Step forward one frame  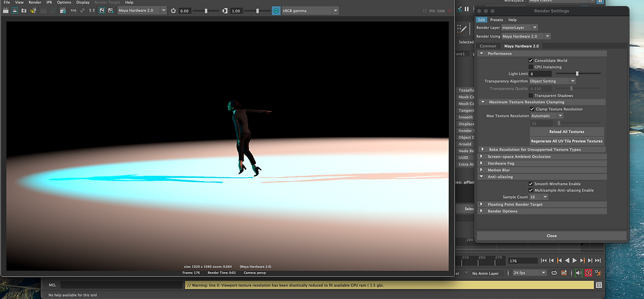[x=590, y=260]
